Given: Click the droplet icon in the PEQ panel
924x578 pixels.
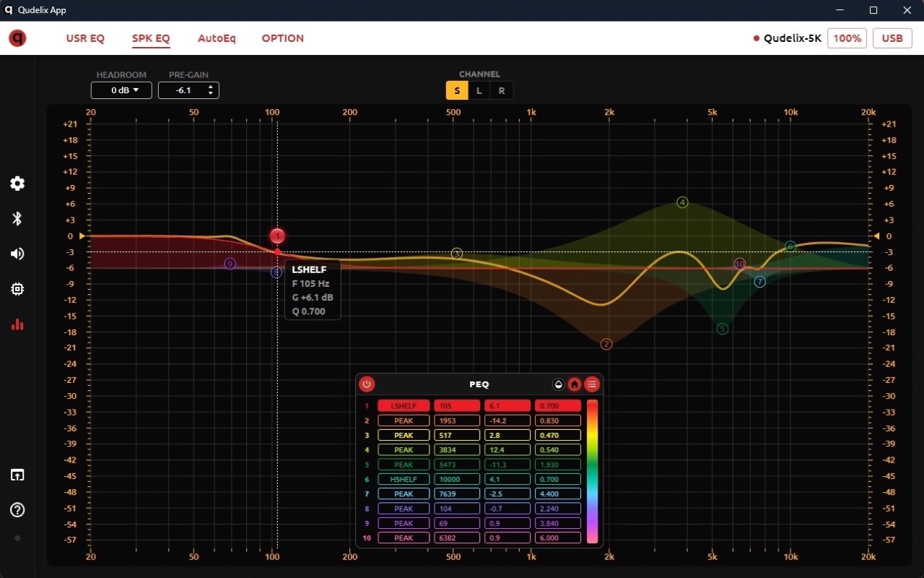Looking at the screenshot, I should [558, 384].
